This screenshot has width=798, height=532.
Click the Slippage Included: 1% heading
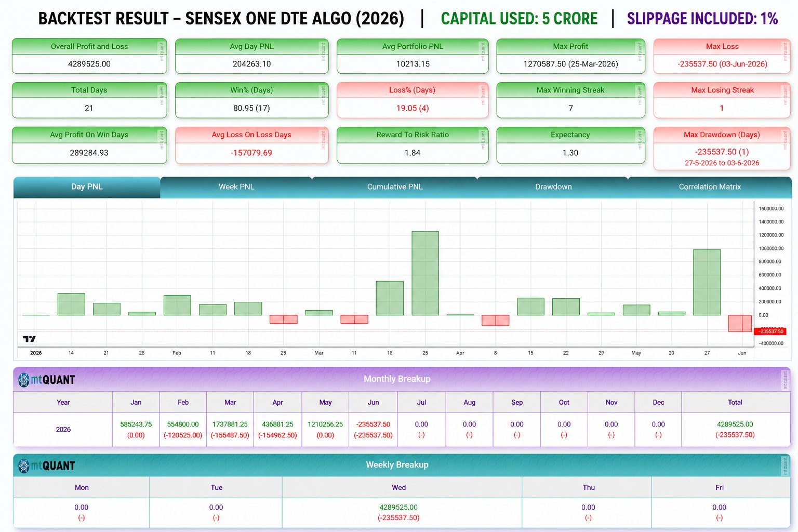702,19
